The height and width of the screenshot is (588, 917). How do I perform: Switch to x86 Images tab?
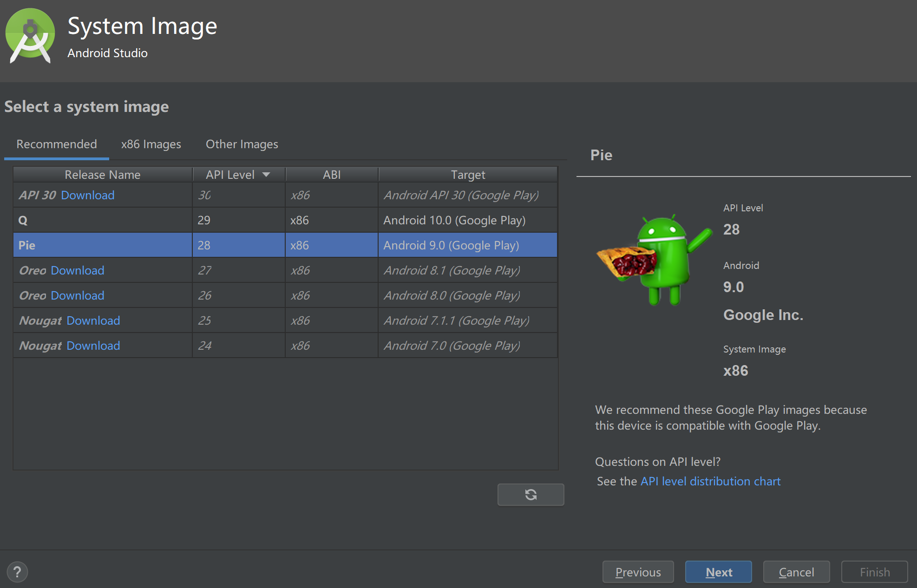[x=151, y=144]
